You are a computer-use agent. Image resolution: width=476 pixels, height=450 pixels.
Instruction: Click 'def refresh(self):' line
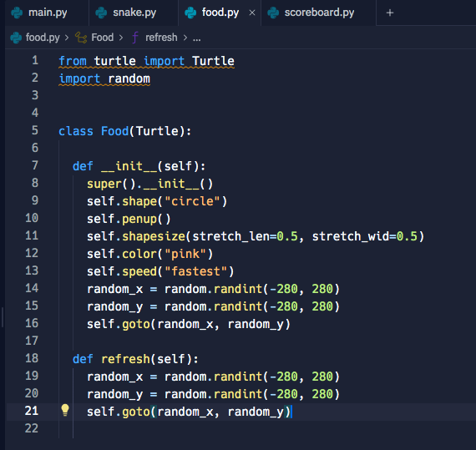[135, 359]
